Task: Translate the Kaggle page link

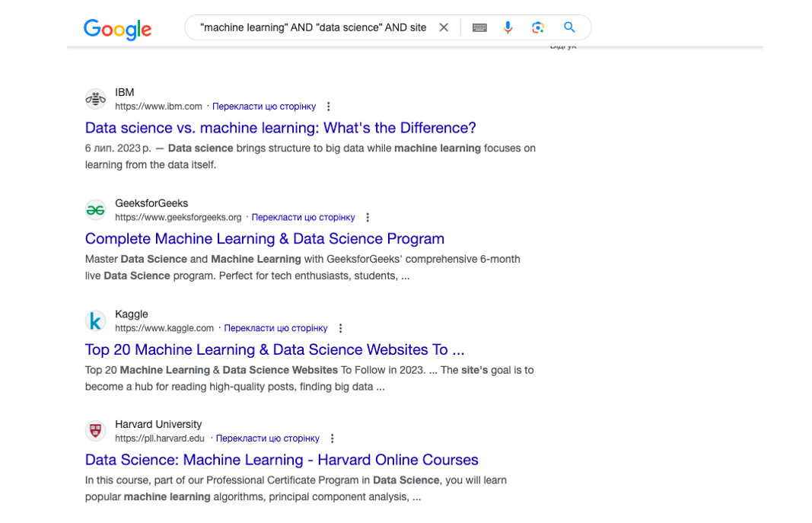Action: 276,328
